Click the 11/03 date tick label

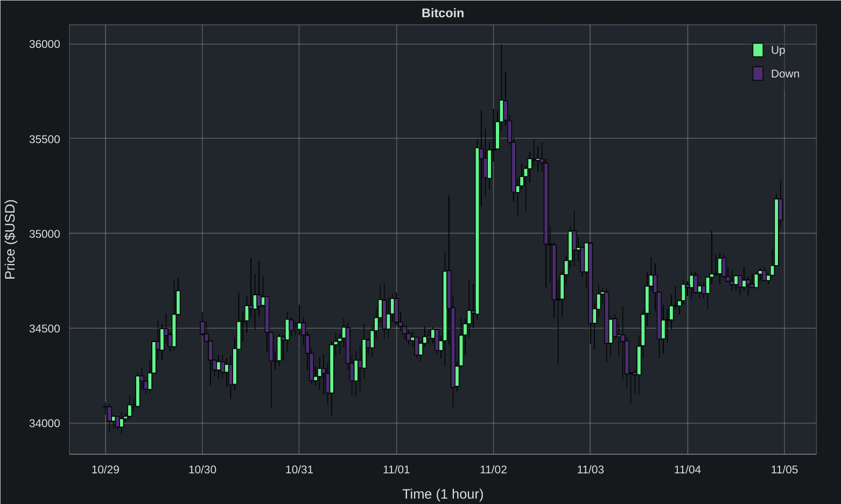(590, 470)
